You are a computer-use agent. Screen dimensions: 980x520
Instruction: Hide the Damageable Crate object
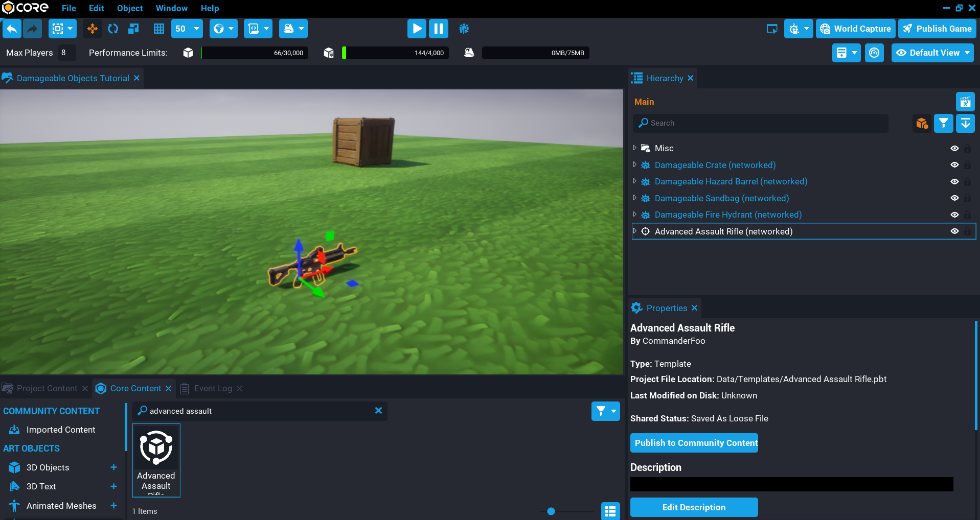coord(954,165)
